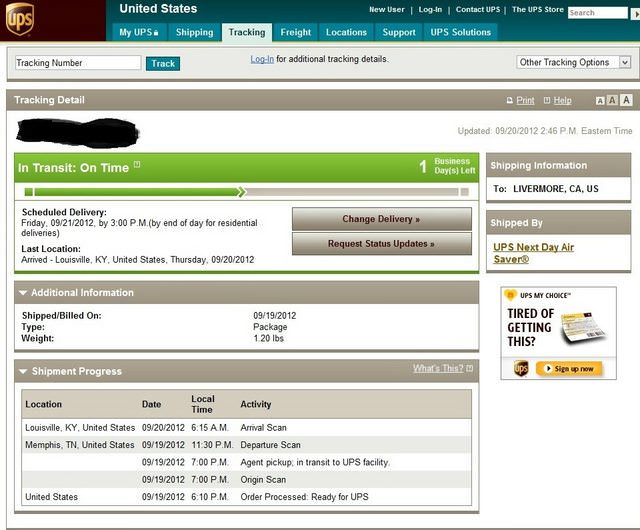Click the Tracking Number input field
640x530 pixels.
78,63
